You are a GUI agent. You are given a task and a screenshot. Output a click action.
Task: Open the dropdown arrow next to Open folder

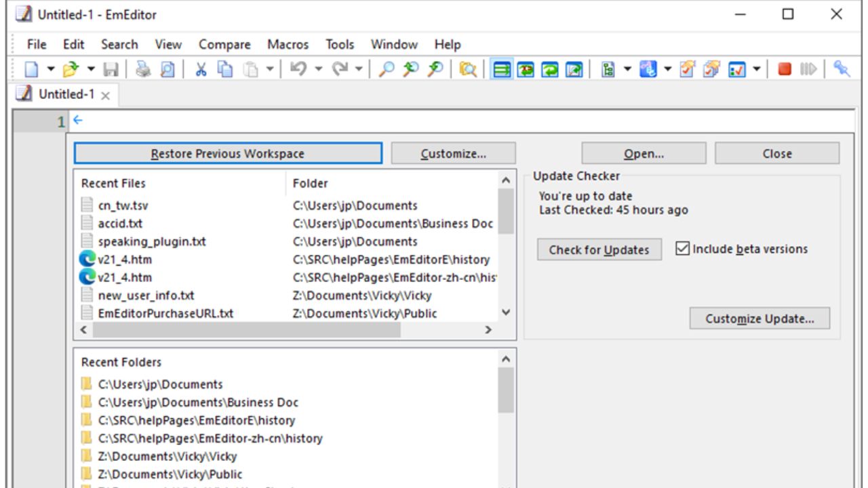click(91, 69)
